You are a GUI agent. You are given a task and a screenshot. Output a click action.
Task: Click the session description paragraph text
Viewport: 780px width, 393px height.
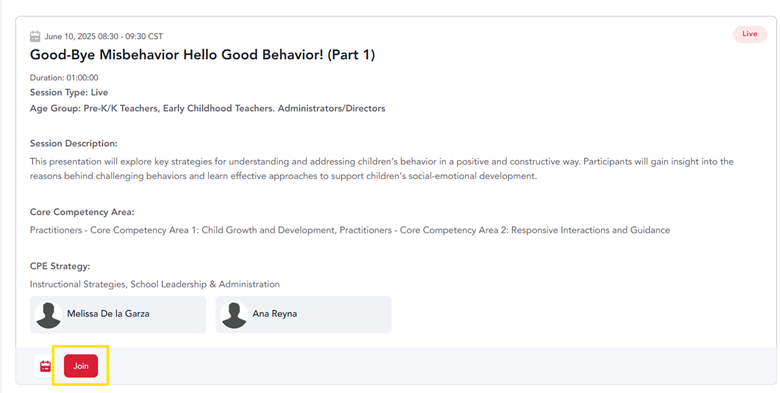click(382, 169)
